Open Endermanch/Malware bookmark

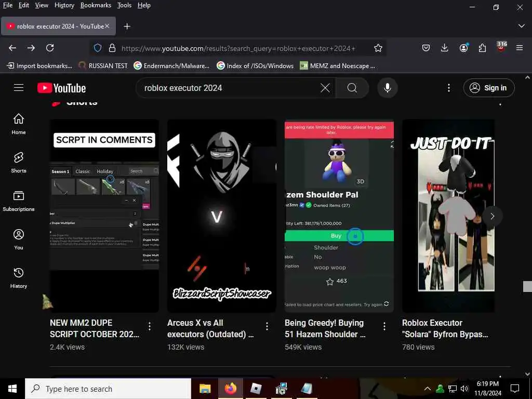[171, 66]
